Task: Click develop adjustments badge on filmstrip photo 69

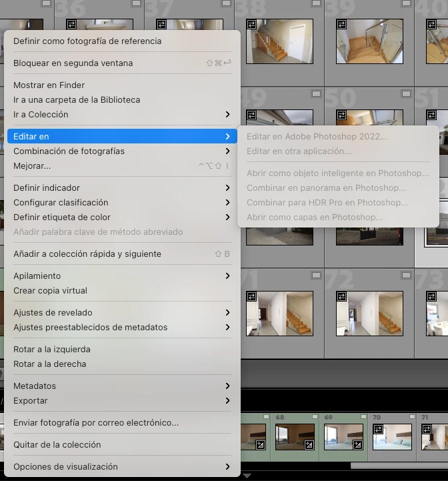Action: coord(358,445)
